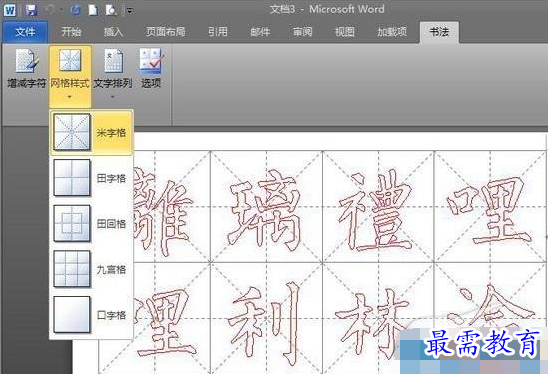
Task: Switch to the 开始 tab
Action: pyautogui.click(x=71, y=32)
